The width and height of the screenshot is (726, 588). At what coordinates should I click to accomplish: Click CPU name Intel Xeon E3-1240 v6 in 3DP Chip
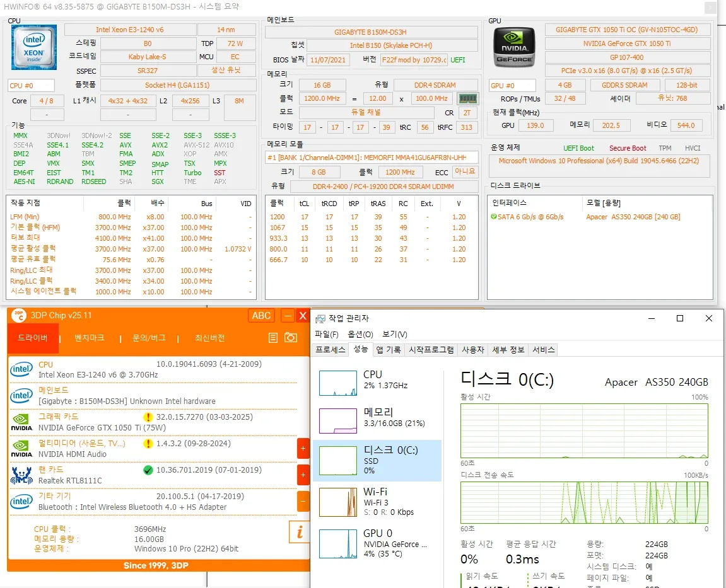pyautogui.click(x=98, y=375)
